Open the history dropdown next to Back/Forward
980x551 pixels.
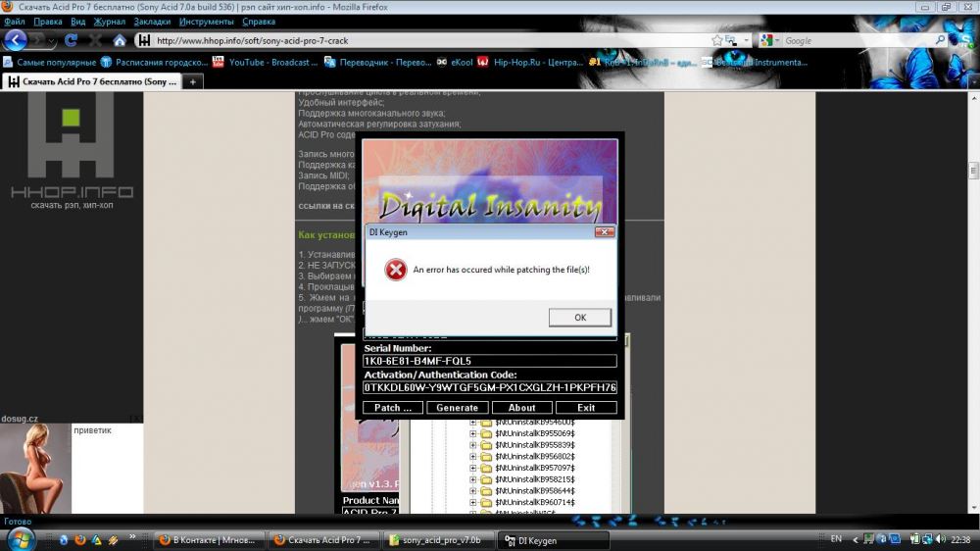[51, 40]
